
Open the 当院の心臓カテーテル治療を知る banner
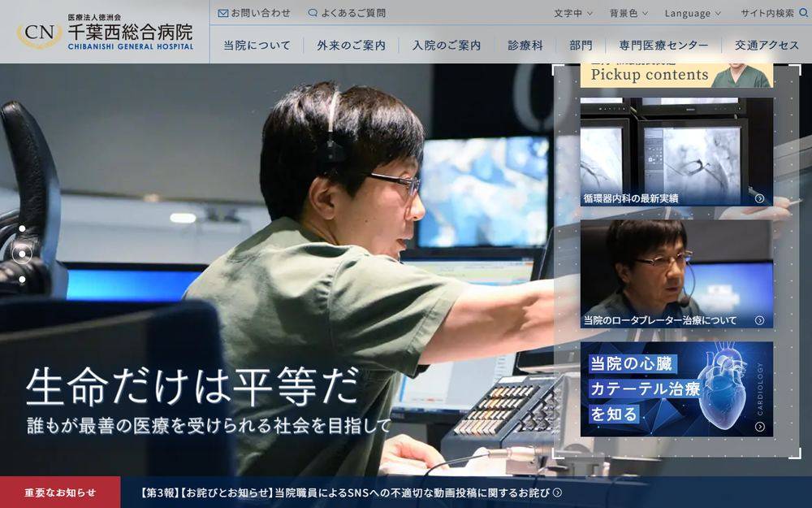click(x=676, y=389)
